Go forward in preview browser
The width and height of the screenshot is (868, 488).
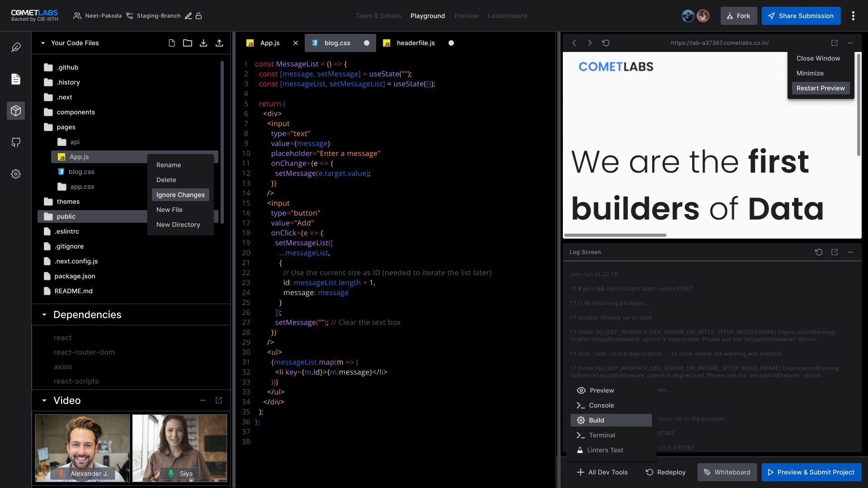click(x=590, y=43)
